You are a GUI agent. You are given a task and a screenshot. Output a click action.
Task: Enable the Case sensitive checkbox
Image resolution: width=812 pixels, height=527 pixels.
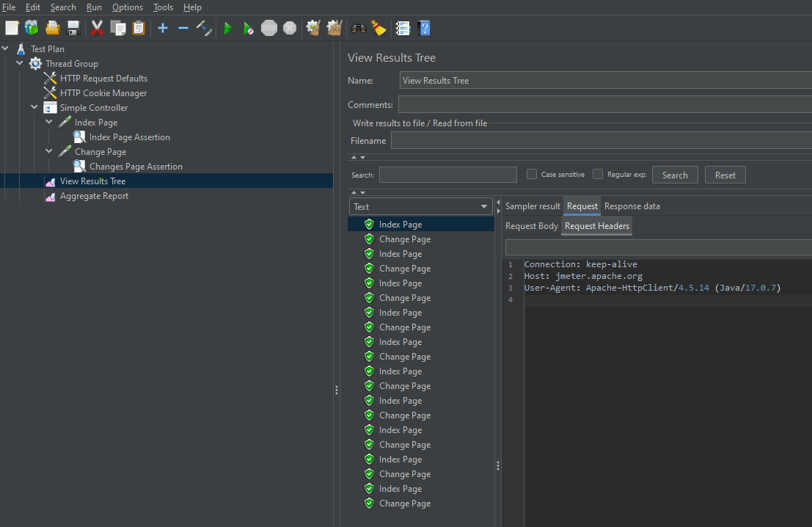[x=532, y=175]
